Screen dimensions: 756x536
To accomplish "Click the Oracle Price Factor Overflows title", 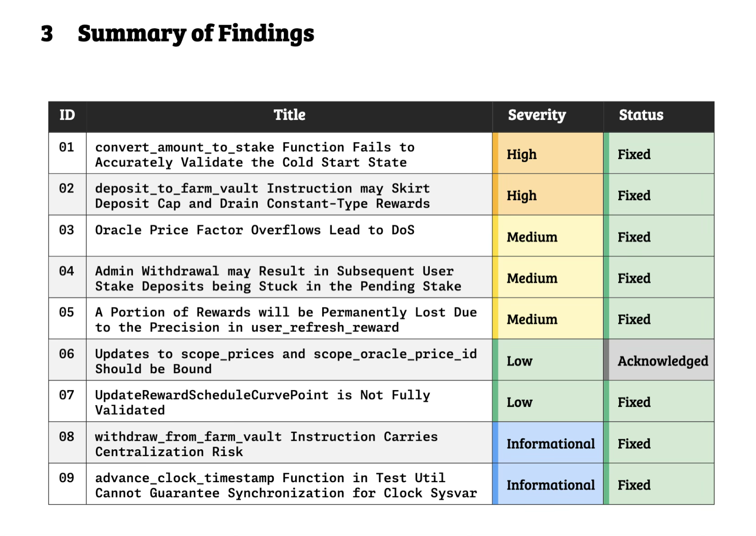I will point(255,230).
